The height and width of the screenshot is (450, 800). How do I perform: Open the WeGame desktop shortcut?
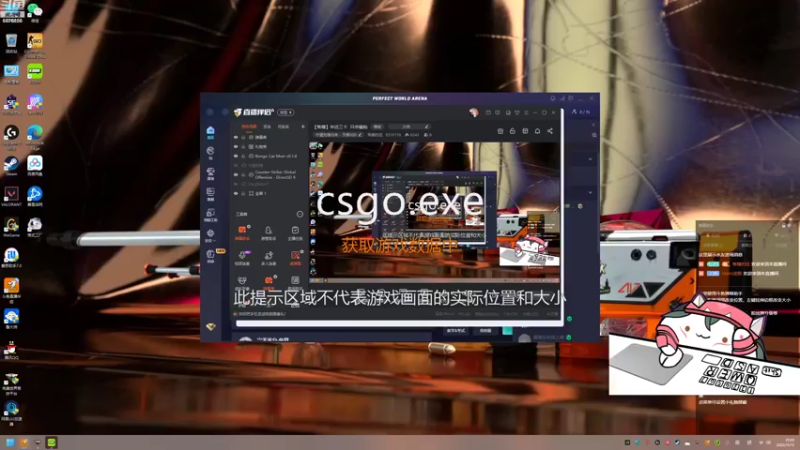coord(11,227)
